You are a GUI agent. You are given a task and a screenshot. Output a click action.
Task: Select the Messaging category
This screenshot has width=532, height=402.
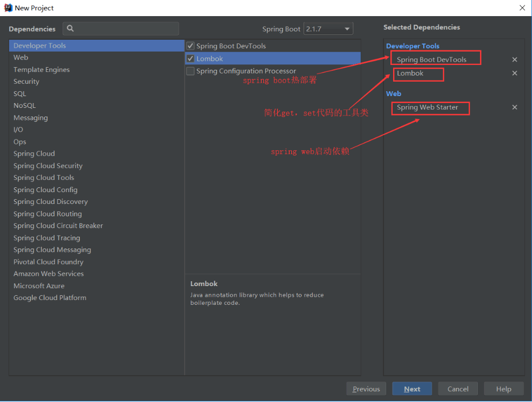(97, 118)
